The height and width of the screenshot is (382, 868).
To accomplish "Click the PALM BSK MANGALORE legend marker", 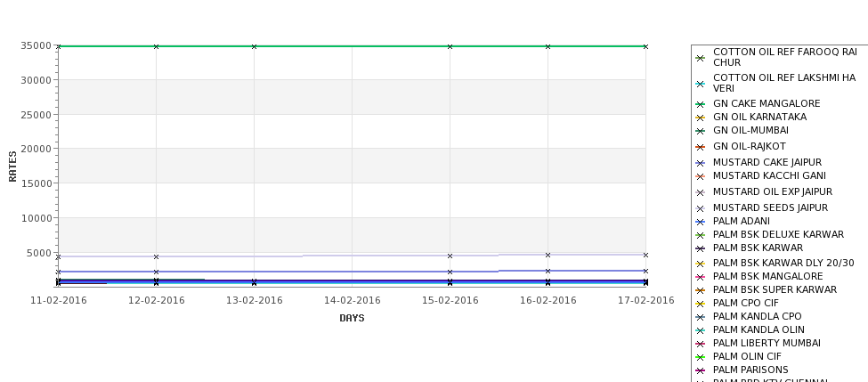I will click(700, 277).
